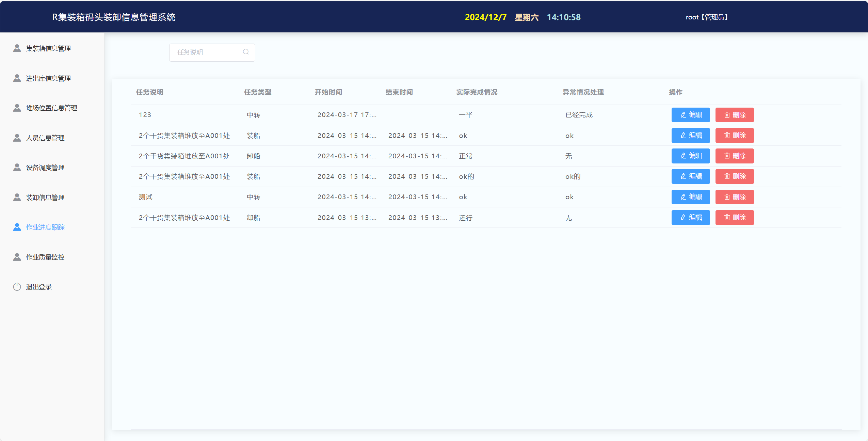Edit the row with 还行 status
Viewport: 868px width, 441px height.
(690, 217)
